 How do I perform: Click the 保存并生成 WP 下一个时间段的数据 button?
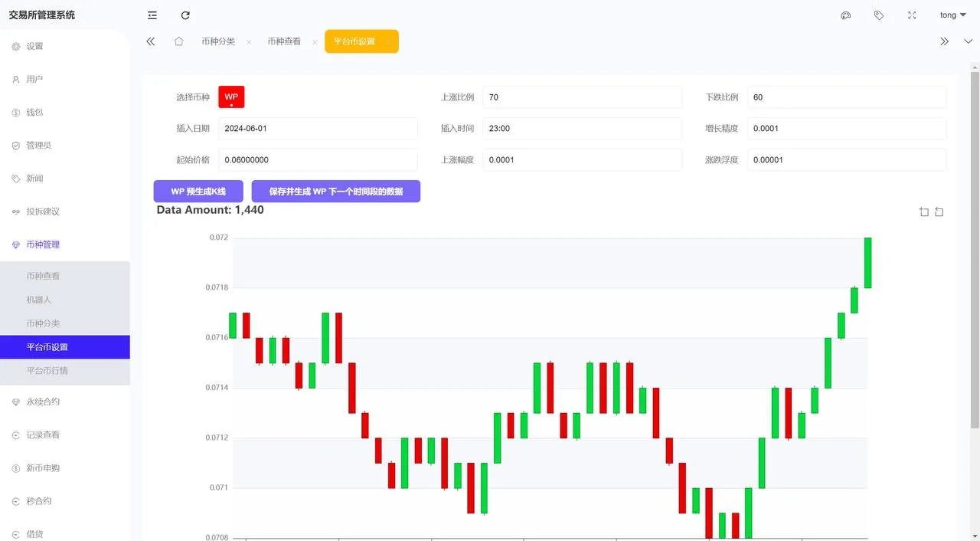tap(335, 192)
